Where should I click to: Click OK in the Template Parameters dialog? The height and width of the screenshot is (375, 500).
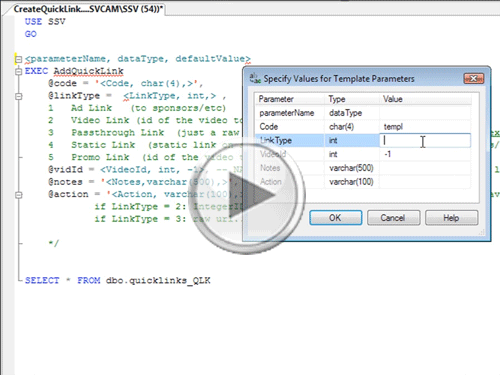[x=336, y=218]
